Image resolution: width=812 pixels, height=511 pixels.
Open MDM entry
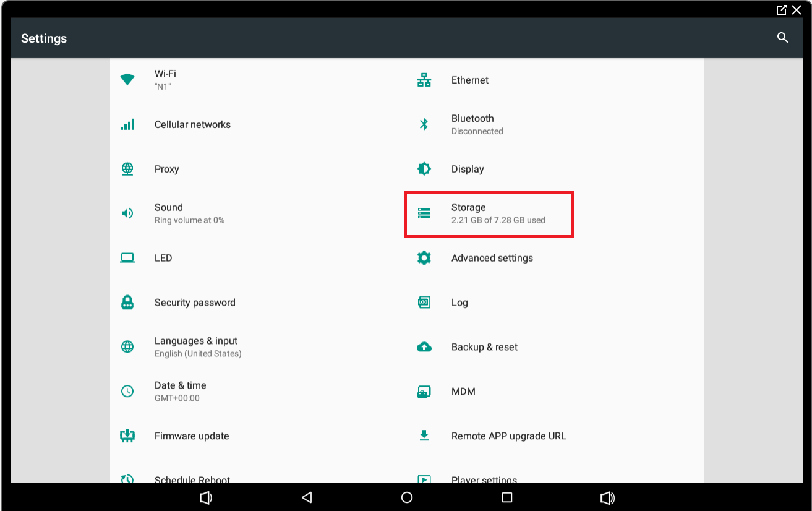tap(555, 392)
